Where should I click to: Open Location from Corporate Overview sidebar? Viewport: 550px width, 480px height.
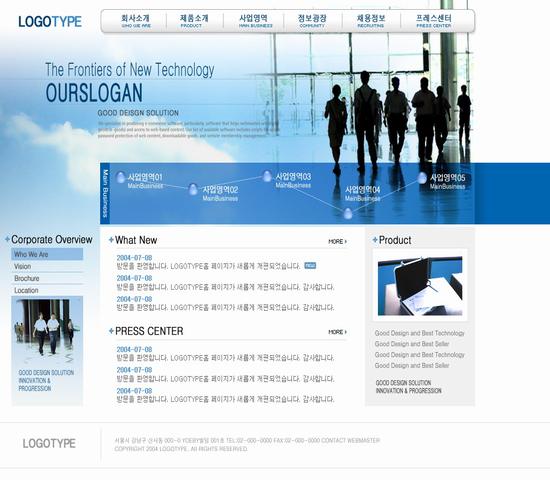[x=47, y=291]
